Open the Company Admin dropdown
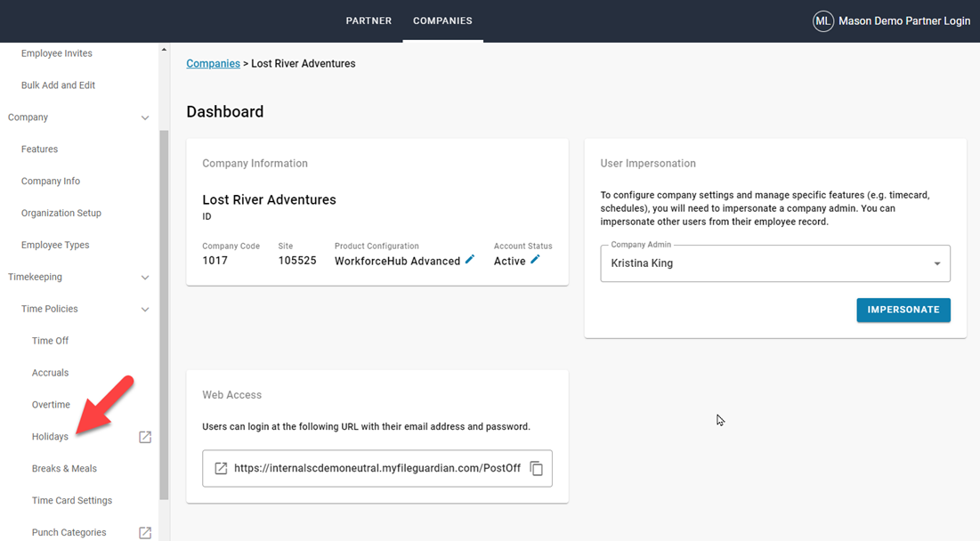The image size is (980, 541). 936,263
